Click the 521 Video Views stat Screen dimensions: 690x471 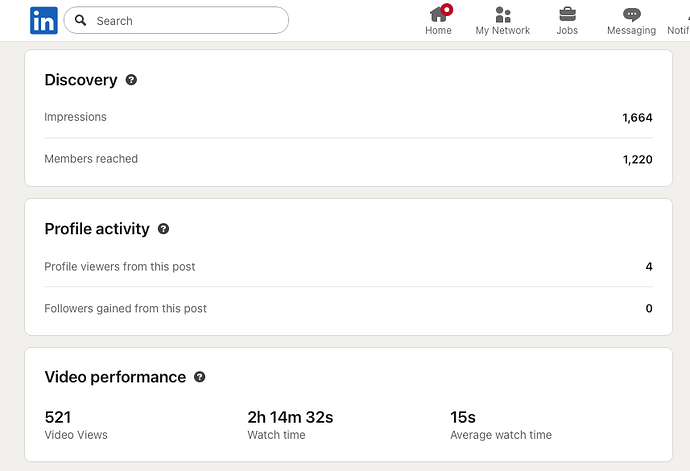(76, 425)
